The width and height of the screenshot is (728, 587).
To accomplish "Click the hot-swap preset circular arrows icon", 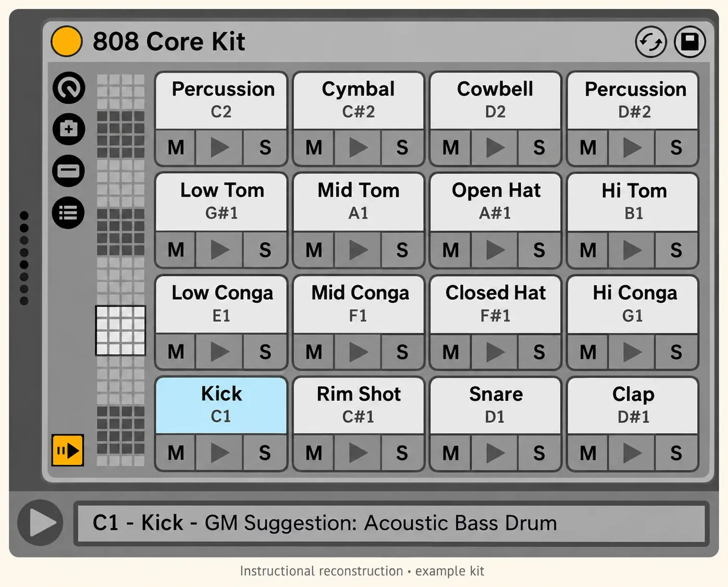I will (651, 42).
